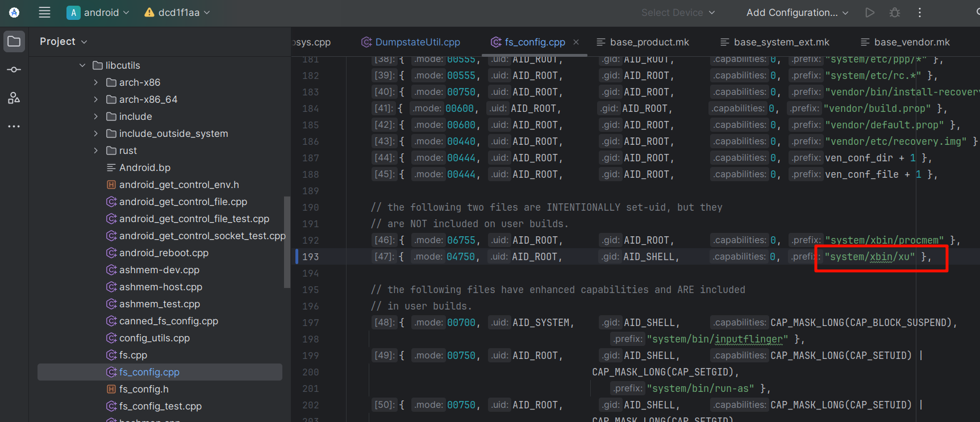Screen dimensions: 980x422
Task: Click line number 197 in the gutter
Action: [x=310, y=323]
